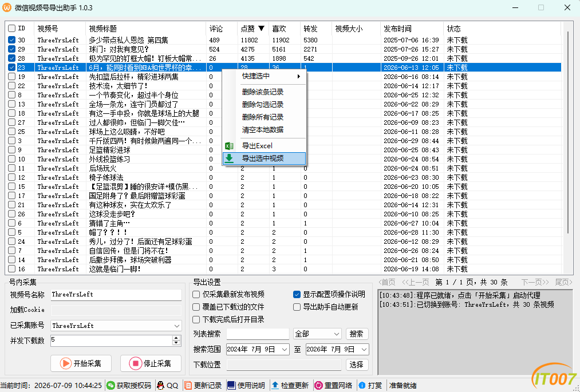
Task: Click the 检查更新 upload icon
Action: 275,385
